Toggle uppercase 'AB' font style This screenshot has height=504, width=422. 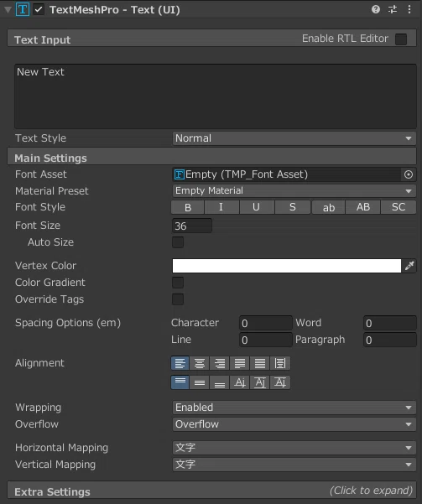click(363, 207)
